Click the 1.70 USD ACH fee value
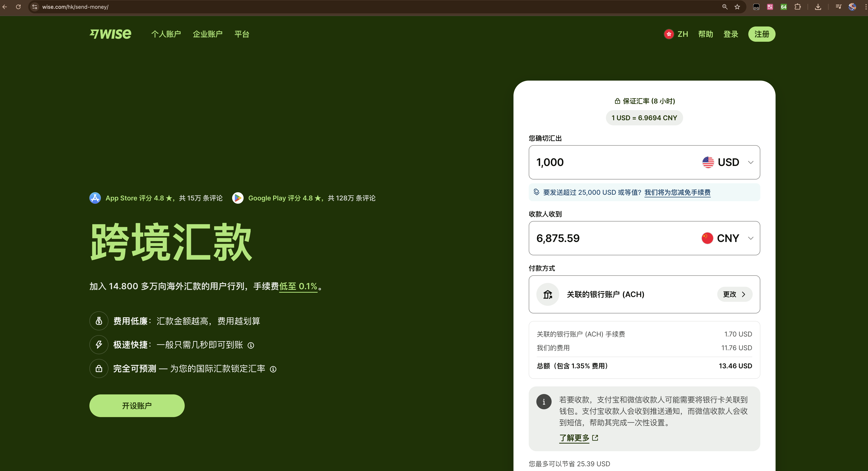 (x=738, y=334)
